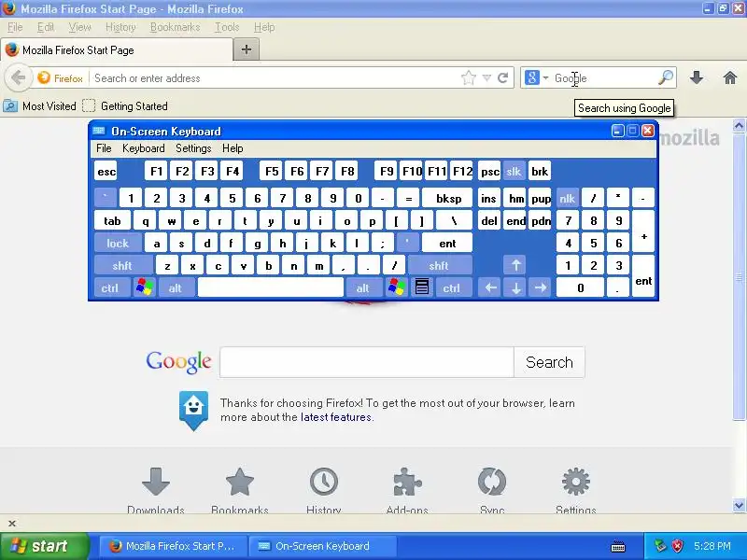Select the Mozilla Firefox Start Page tab
The width and height of the screenshot is (747, 560).
point(117,49)
